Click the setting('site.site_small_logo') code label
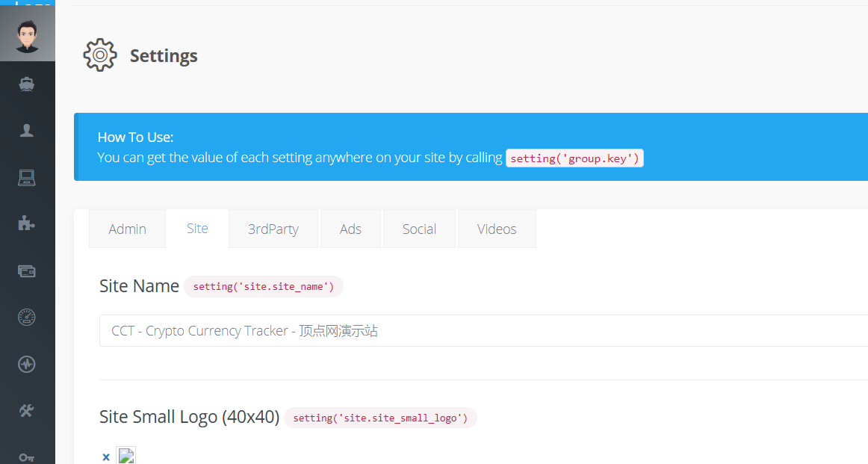The height and width of the screenshot is (464, 868). [380, 418]
